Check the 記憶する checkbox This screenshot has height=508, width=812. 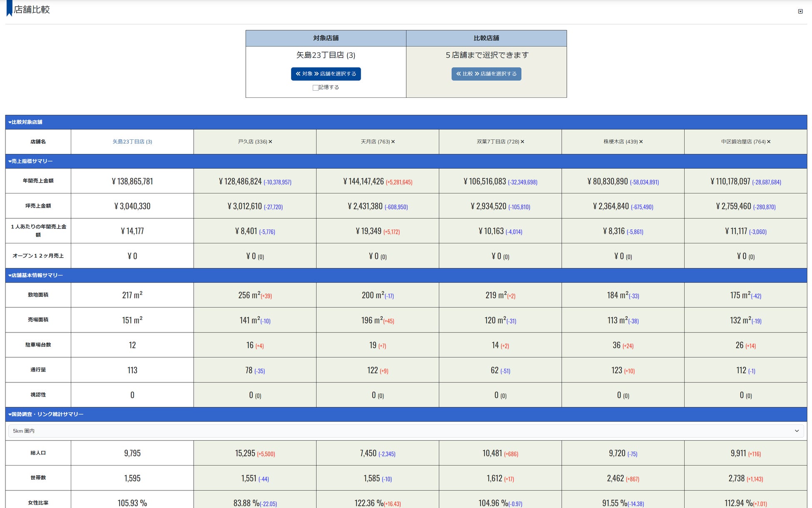[315, 88]
